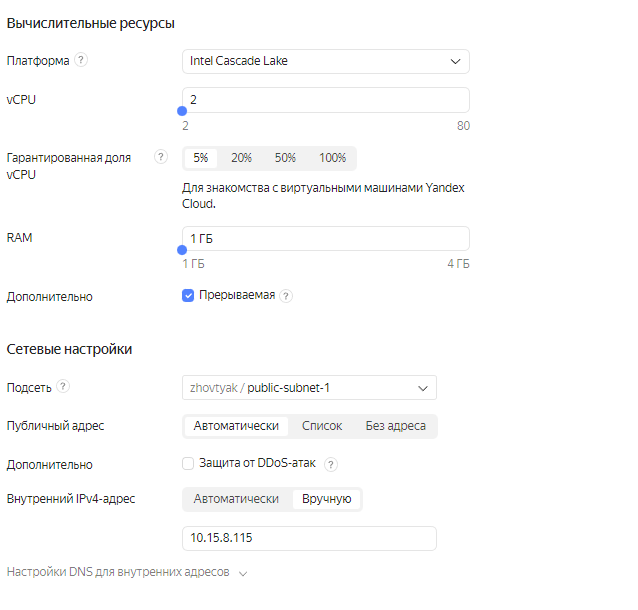
Task: Set internal IPv4 address to Автоматически
Action: [236, 499]
